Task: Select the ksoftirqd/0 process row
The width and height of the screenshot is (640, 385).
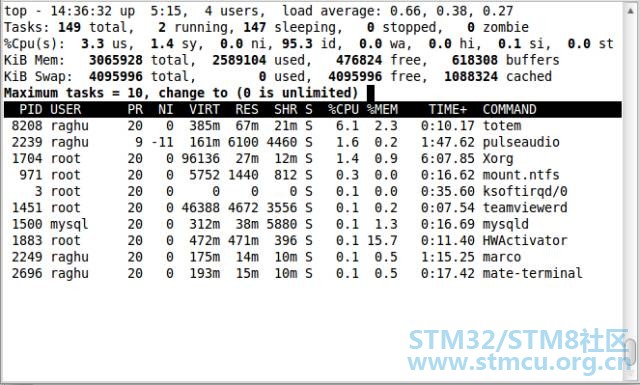Action: (313, 191)
